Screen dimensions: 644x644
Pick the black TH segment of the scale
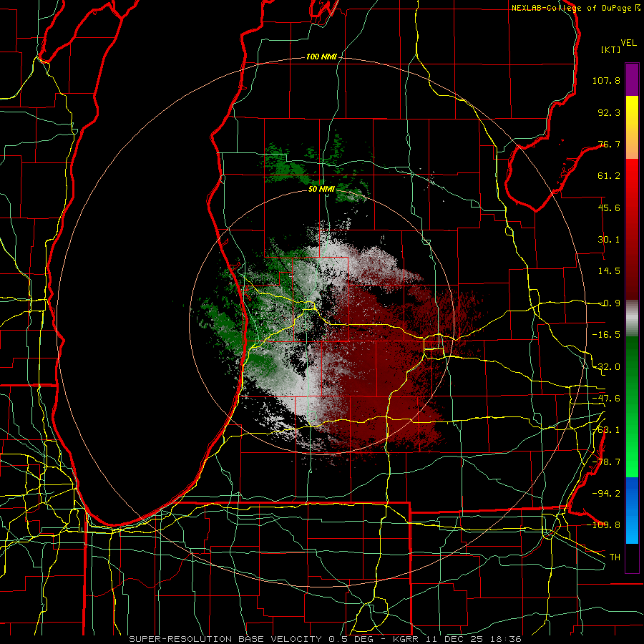coord(632,557)
